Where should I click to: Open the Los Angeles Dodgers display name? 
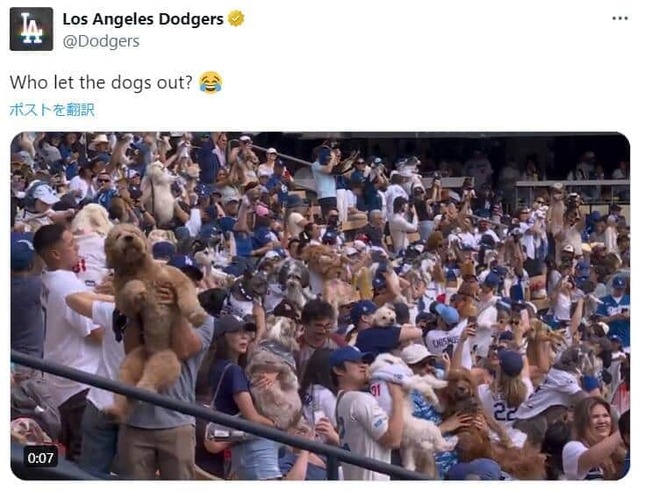coord(143,19)
